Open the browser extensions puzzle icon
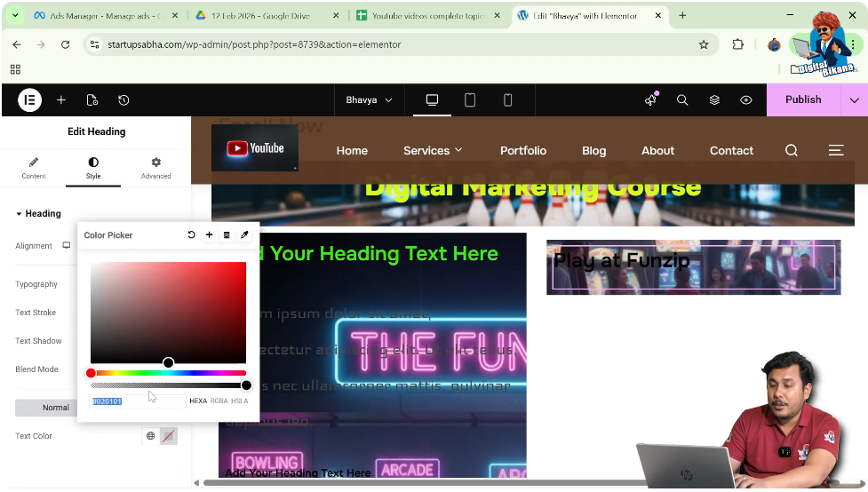Screen dimensions: 868x492 [737, 44]
